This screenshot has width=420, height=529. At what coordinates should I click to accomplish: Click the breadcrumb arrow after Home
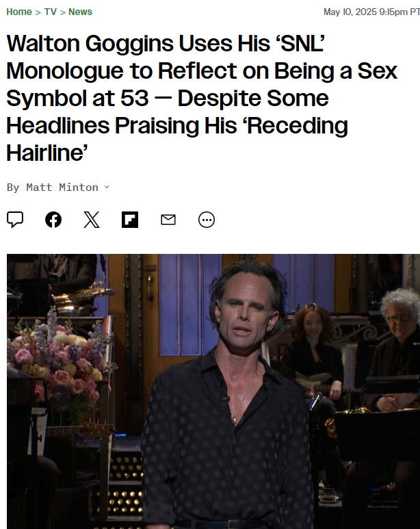(38, 12)
